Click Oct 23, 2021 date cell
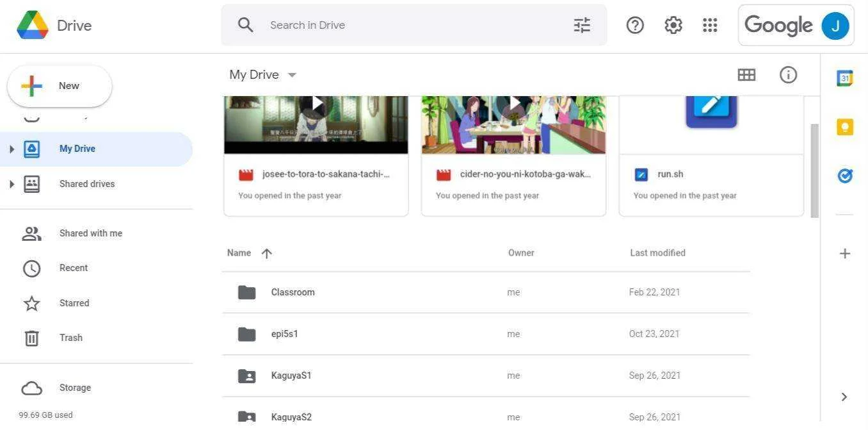The width and height of the screenshot is (868, 430). pyautogui.click(x=654, y=334)
